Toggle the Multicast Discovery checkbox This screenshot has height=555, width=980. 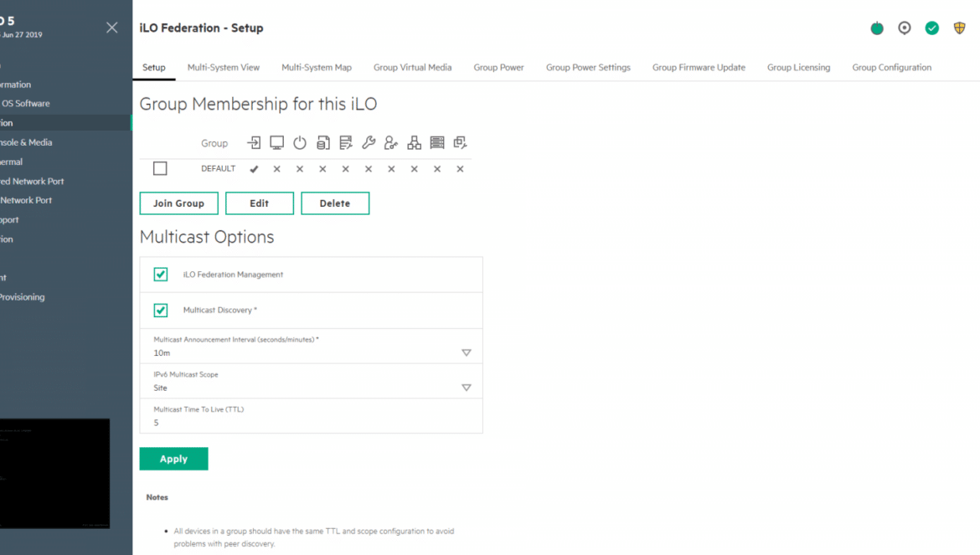(x=161, y=311)
